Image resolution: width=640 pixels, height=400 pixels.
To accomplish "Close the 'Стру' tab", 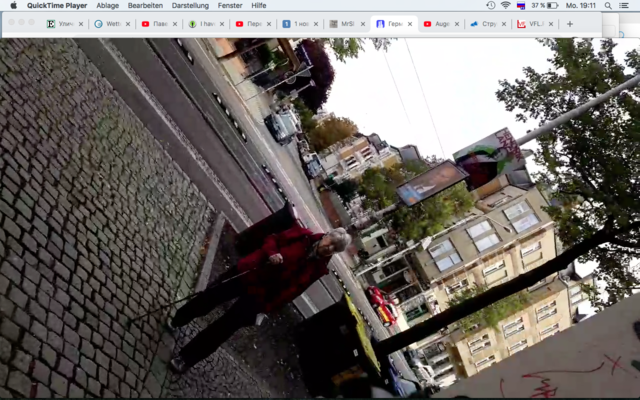I will [x=504, y=24].
